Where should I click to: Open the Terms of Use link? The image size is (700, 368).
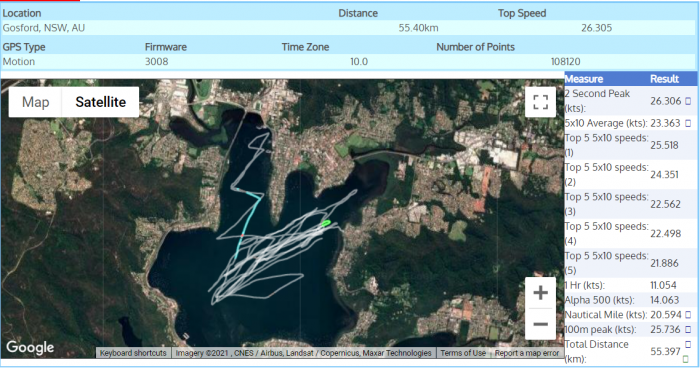(463, 353)
